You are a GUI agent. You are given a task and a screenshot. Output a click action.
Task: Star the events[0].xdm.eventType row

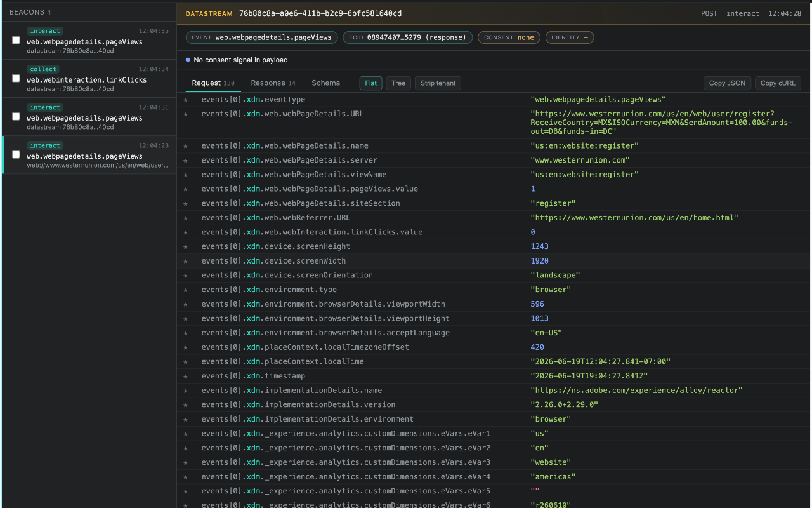(x=186, y=100)
